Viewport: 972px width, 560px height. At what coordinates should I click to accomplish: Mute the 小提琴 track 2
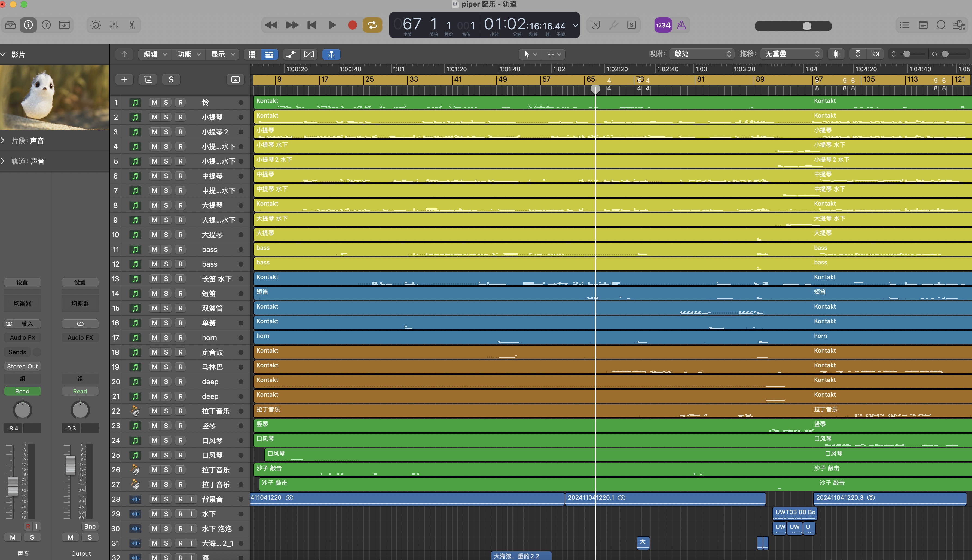[x=154, y=117]
